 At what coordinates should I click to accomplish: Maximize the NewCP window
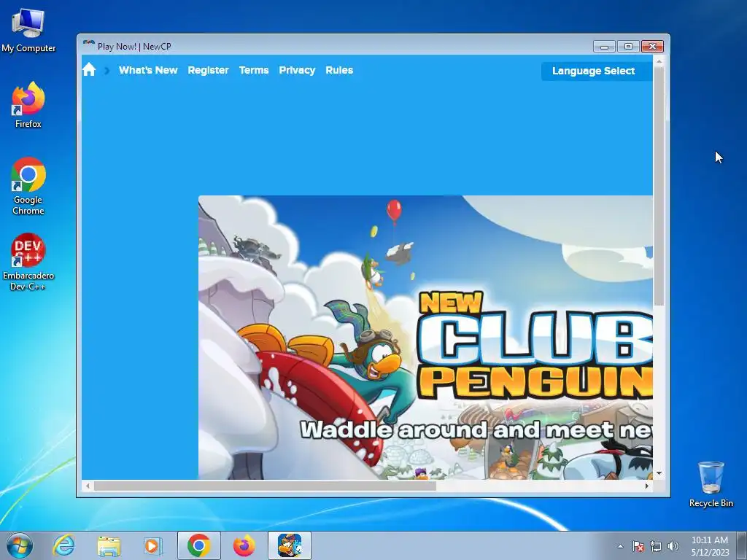coord(628,46)
